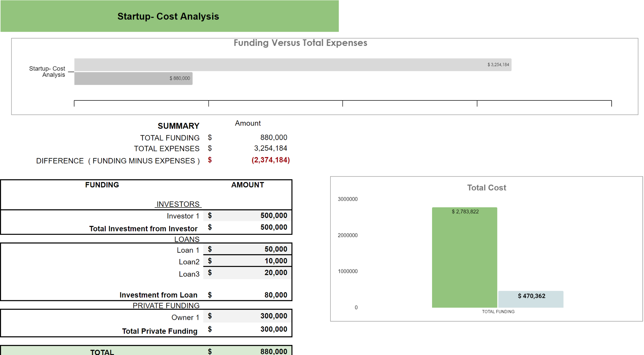This screenshot has width=644, height=355.
Task: Click the INVESTORS section heading
Action: point(178,204)
